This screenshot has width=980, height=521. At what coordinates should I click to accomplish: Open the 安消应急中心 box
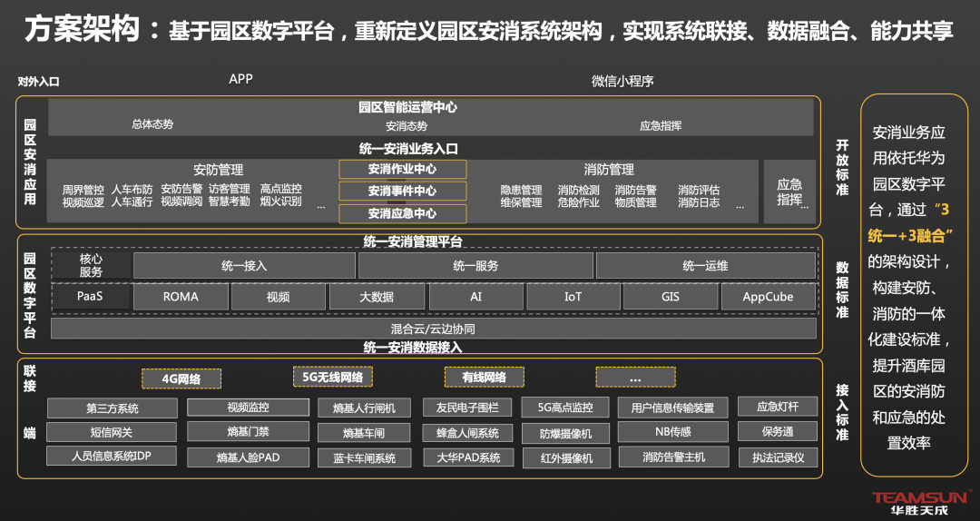coord(402,214)
